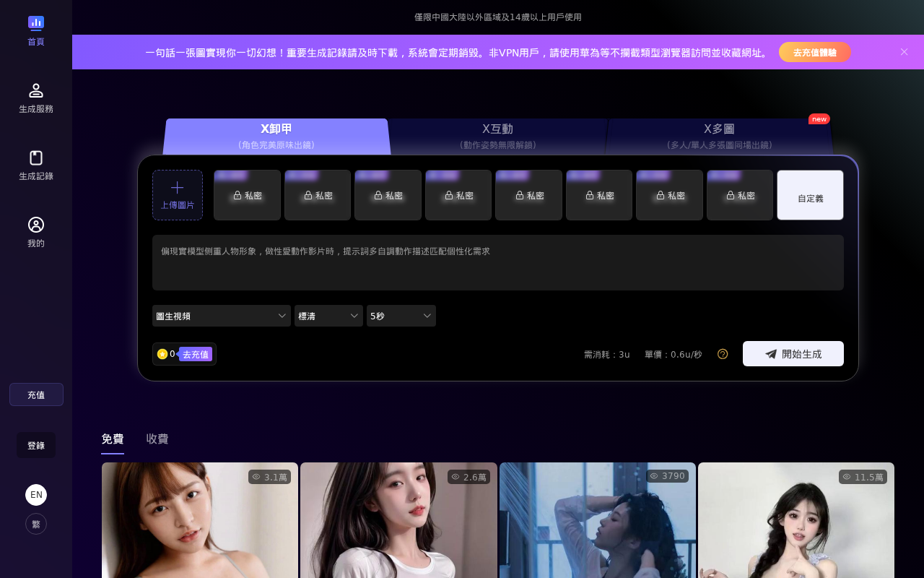This screenshot has width=924, height=578.
Task: Open the gallery thumbnail with 3790 views
Action: pos(598,520)
